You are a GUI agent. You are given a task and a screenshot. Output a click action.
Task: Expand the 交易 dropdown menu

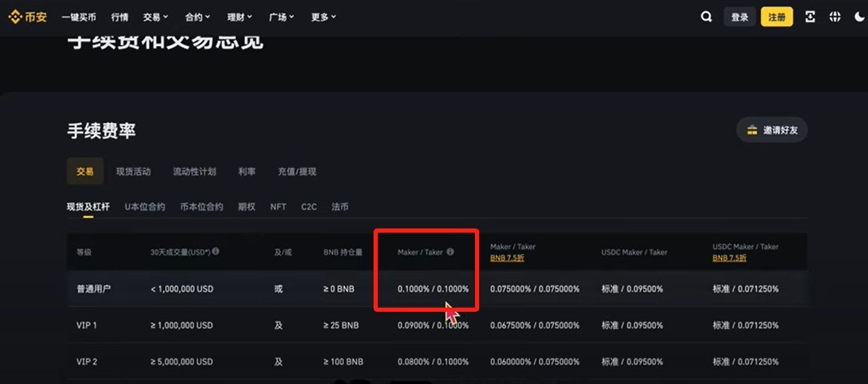[x=156, y=17]
